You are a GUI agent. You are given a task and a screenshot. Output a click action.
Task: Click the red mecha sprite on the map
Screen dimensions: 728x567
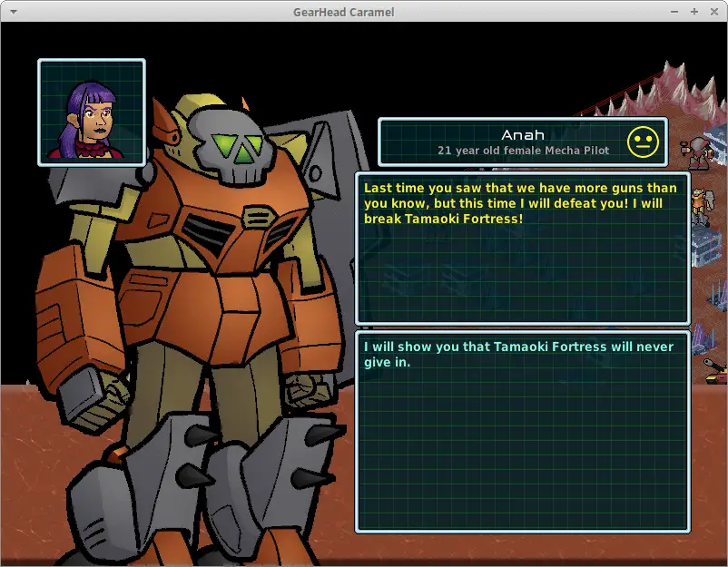tap(696, 152)
